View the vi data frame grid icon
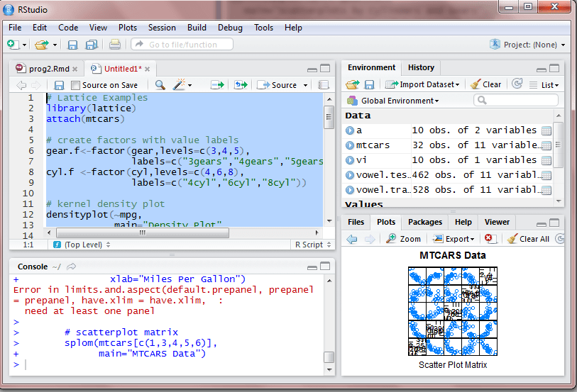 [546, 160]
